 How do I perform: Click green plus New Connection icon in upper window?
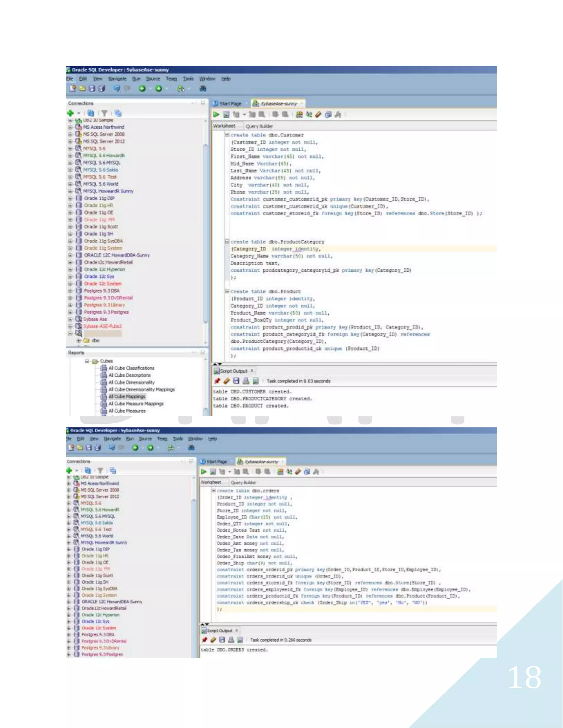(70, 113)
